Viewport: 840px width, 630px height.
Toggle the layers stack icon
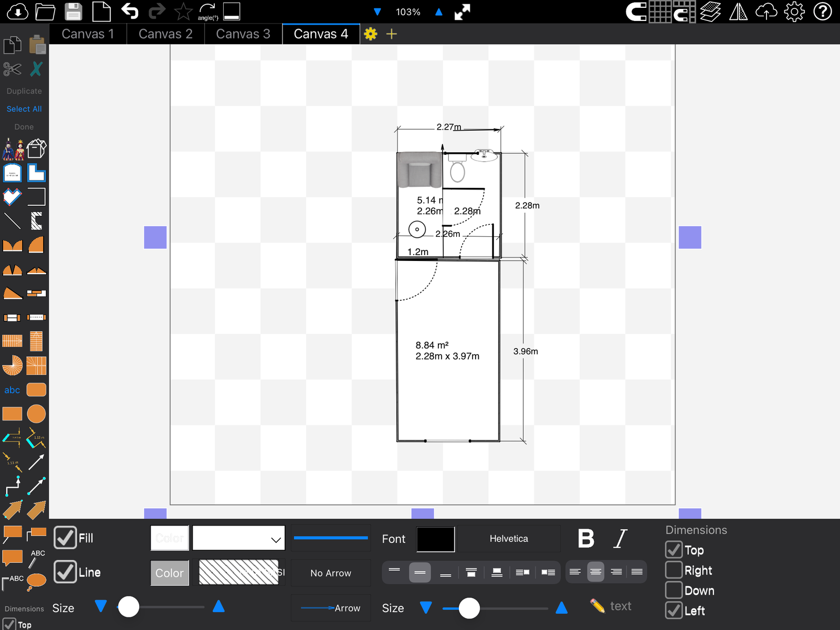(710, 12)
